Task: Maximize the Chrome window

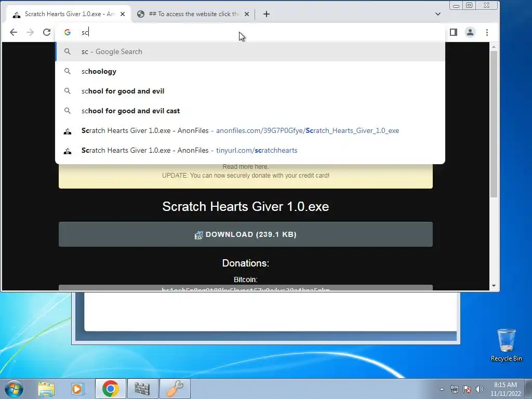Action: [x=469, y=5]
